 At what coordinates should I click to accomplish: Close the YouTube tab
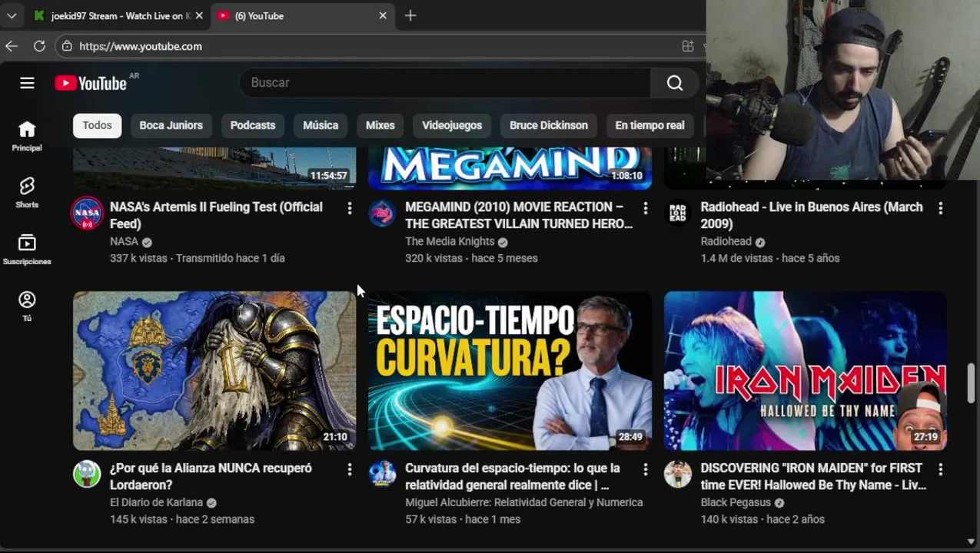tap(383, 15)
